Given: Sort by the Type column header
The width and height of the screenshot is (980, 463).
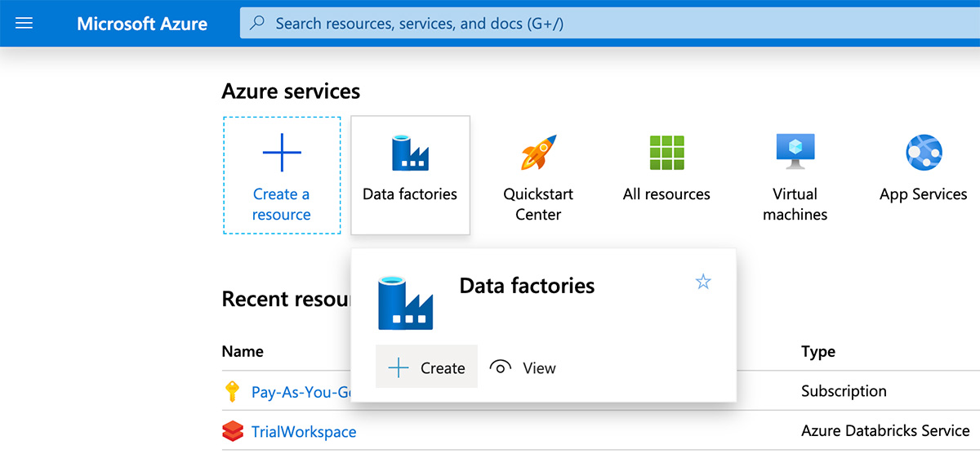Looking at the screenshot, I should tap(818, 352).
